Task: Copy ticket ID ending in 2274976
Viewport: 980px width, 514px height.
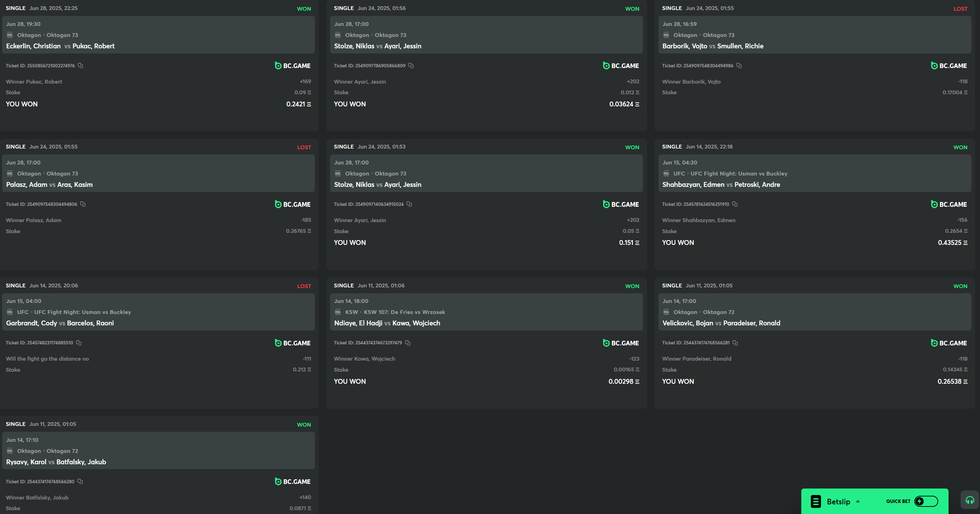Action: (x=80, y=65)
